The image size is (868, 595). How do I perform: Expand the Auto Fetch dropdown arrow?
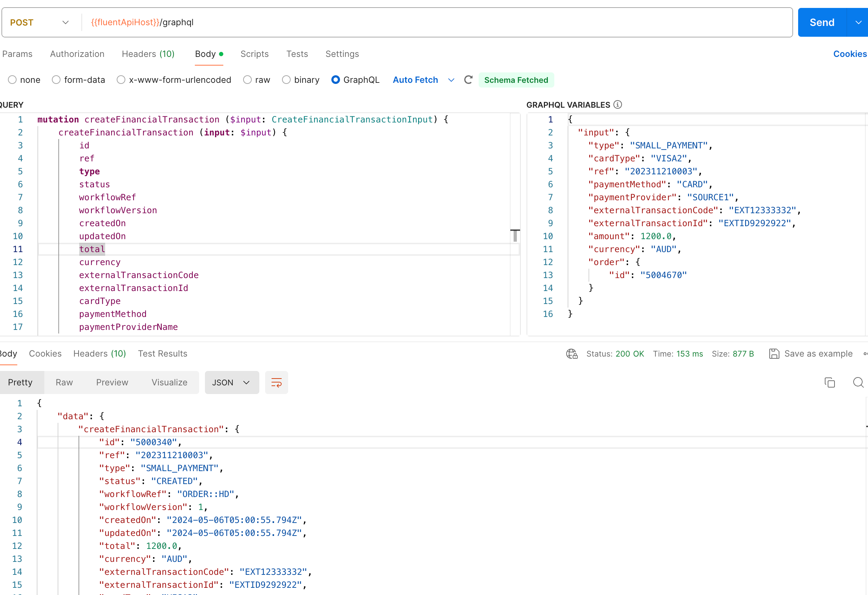coord(451,80)
